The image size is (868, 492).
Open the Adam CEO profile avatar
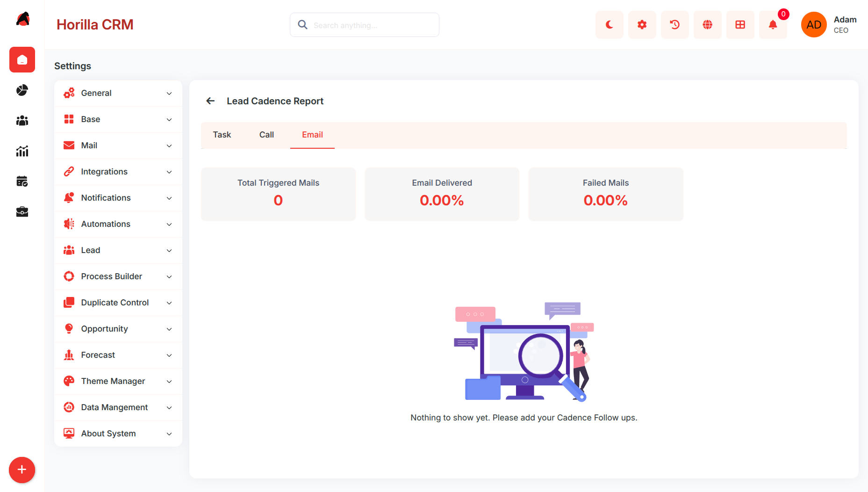[814, 25]
